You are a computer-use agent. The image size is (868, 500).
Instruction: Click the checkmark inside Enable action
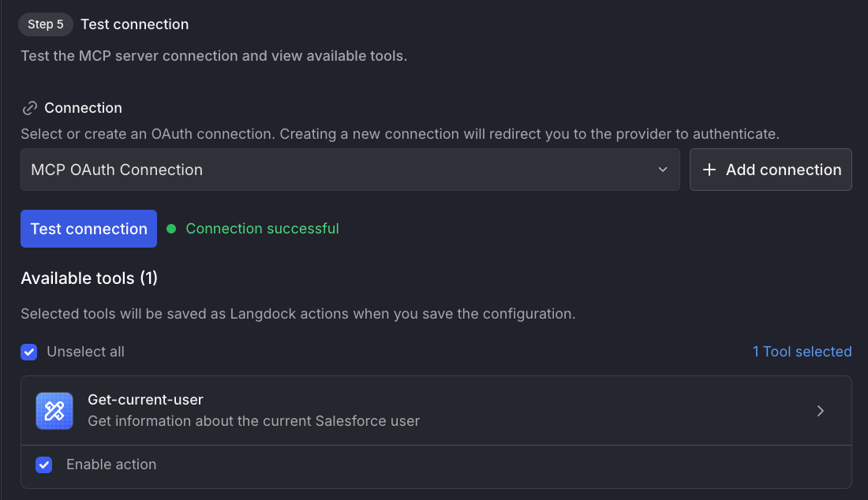[43, 465]
